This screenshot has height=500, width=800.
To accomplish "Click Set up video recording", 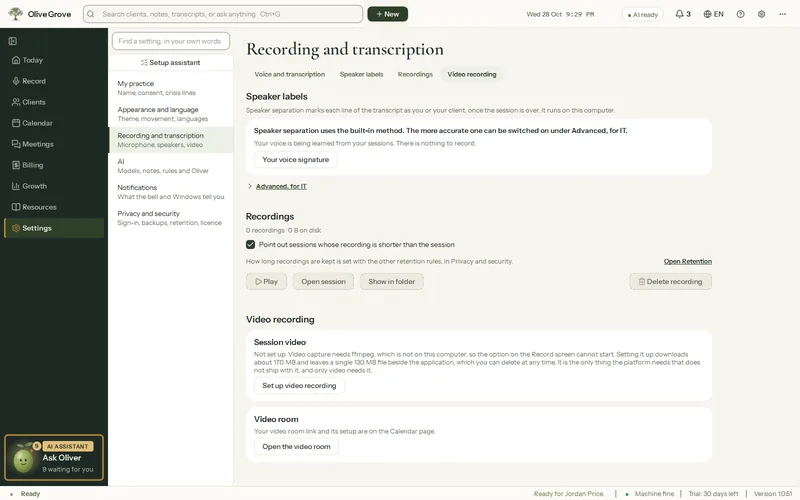I will pyautogui.click(x=299, y=385).
